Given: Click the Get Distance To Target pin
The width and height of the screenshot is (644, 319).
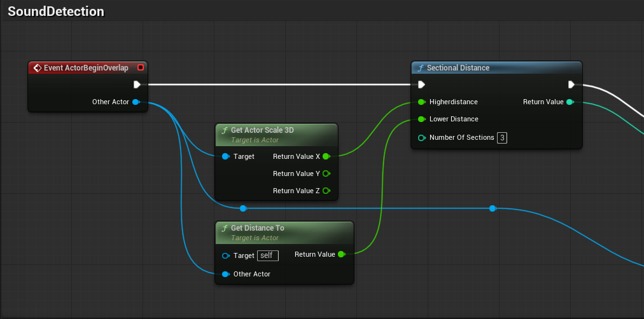Looking at the screenshot, I should (x=225, y=255).
